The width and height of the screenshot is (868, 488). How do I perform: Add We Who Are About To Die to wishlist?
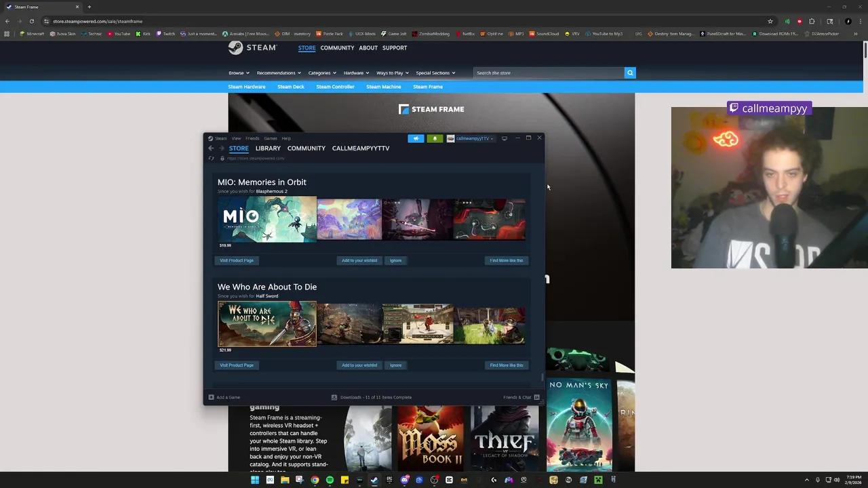[x=359, y=365]
